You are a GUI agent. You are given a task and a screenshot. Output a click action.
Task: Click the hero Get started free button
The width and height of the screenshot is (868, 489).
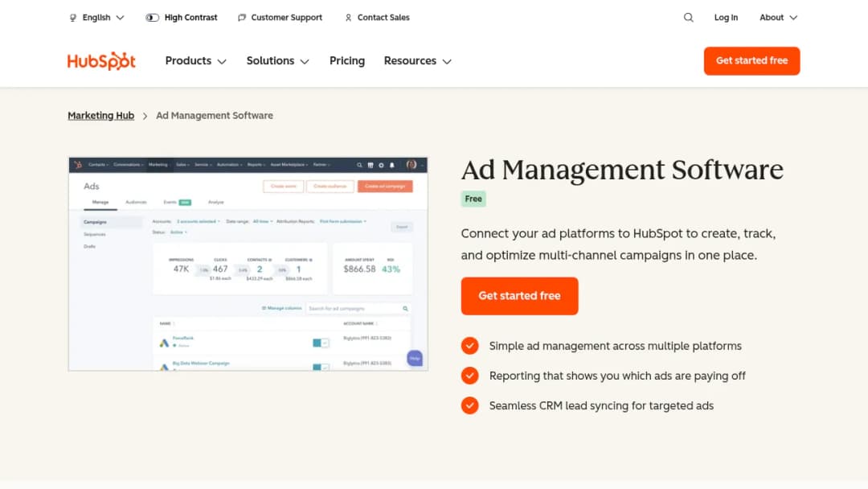click(519, 296)
